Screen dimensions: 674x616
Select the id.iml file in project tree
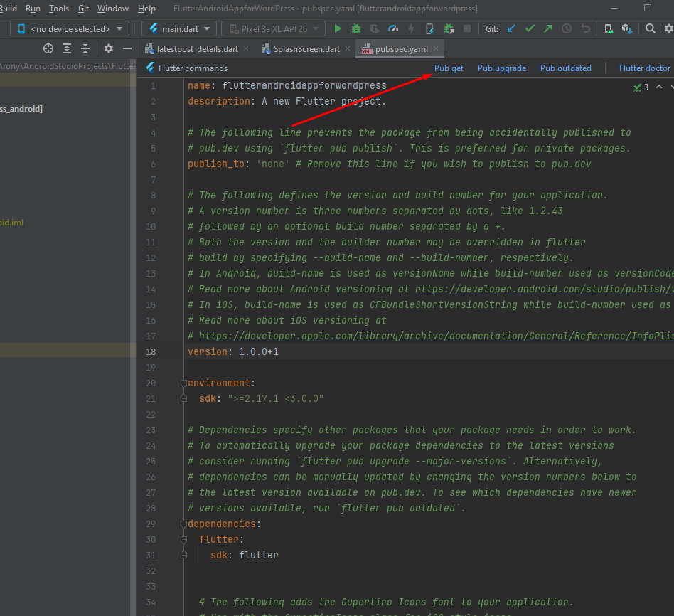pos(11,223)
